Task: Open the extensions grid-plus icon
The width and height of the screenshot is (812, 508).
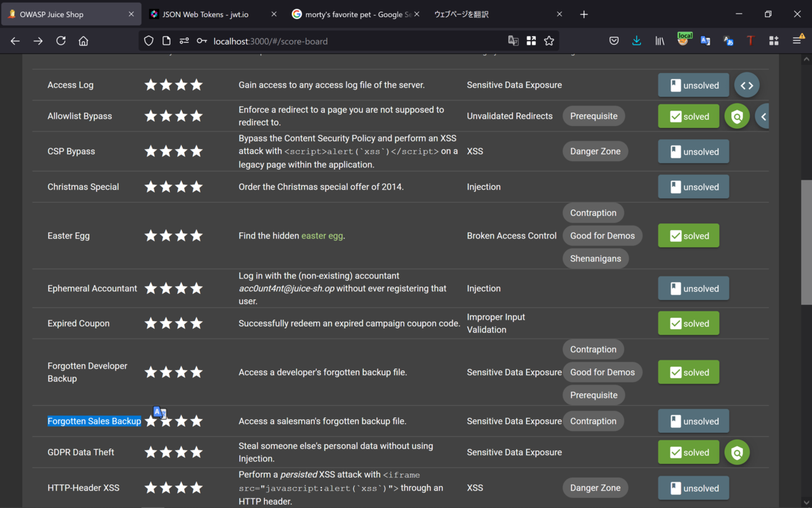Action: tap(773, 41)
